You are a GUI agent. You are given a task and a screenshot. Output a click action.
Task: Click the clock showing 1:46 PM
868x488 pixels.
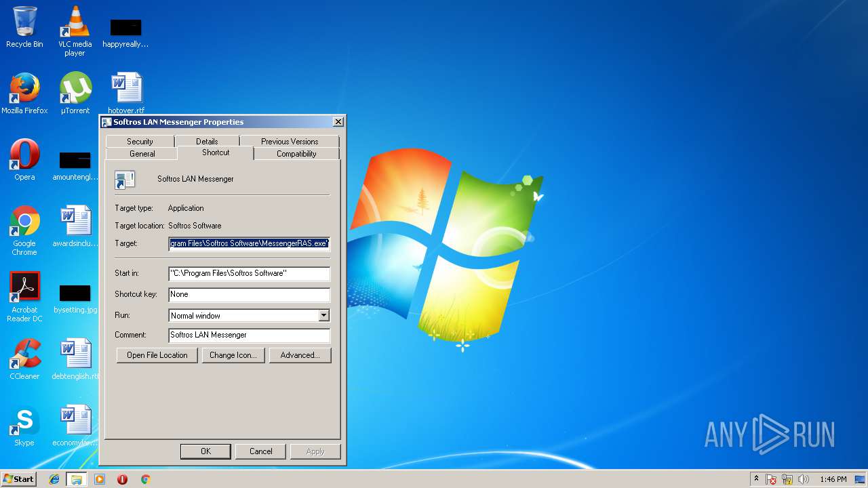tap(833, 479)
